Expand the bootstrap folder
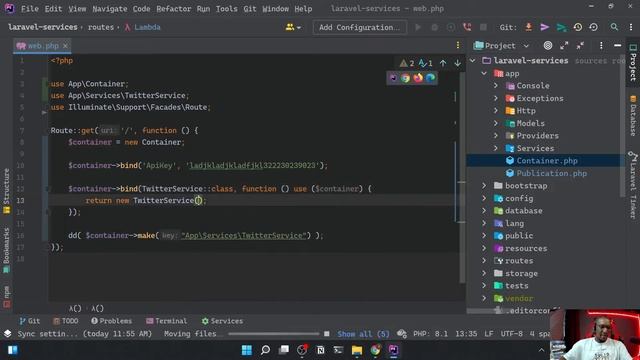 (x=484, y=186)
